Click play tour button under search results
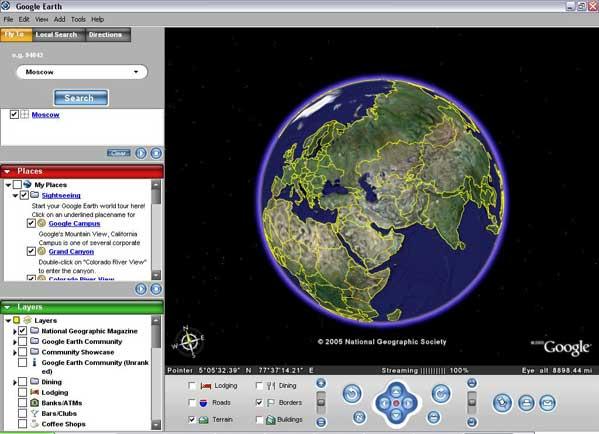The width and height of the screenshot is (599, 434). [141, 153]
